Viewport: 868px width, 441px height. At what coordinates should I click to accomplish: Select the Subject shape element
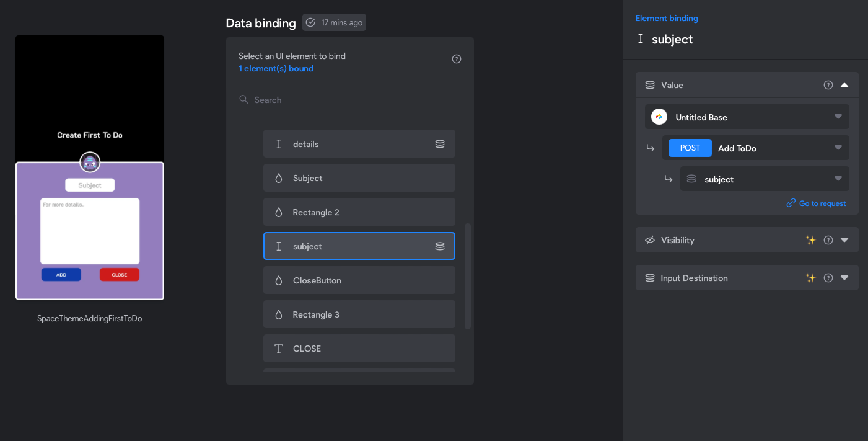[359, 177]
